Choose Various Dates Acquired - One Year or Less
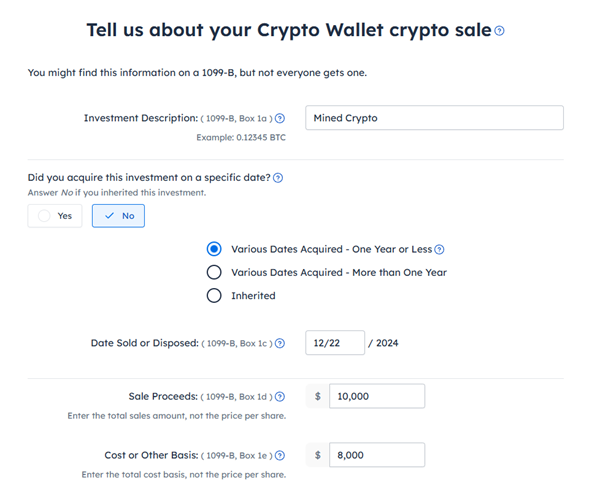 coord(214,249)
